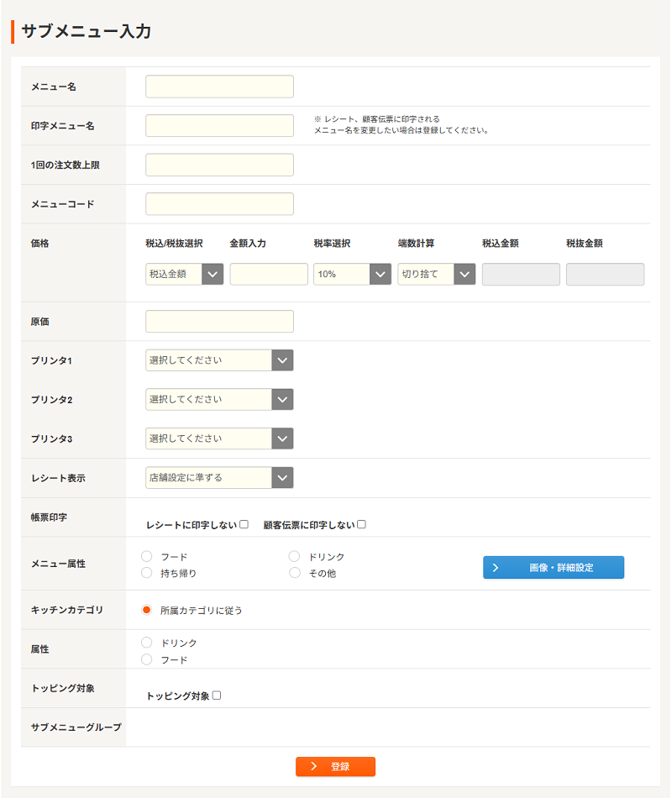This screenshot has width=672, height=798.
Task: Open the 税込/税抜選択 dropdown
Action: point(184,275)
